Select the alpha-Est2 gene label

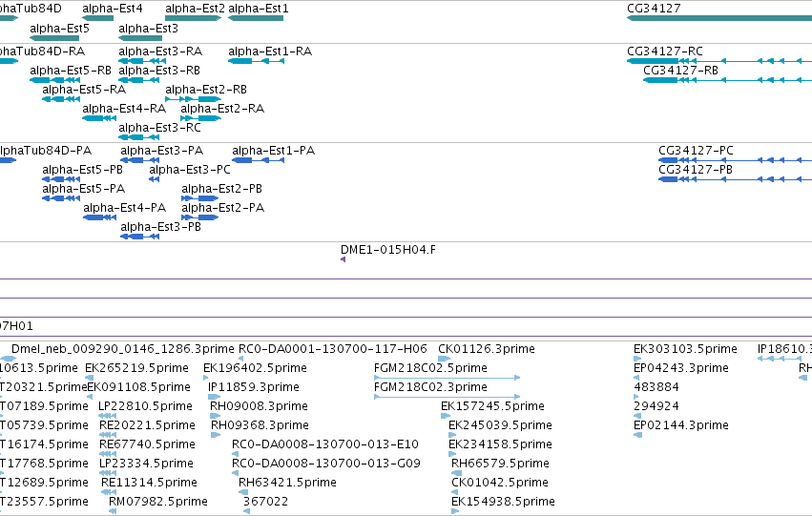pos(196,9)
